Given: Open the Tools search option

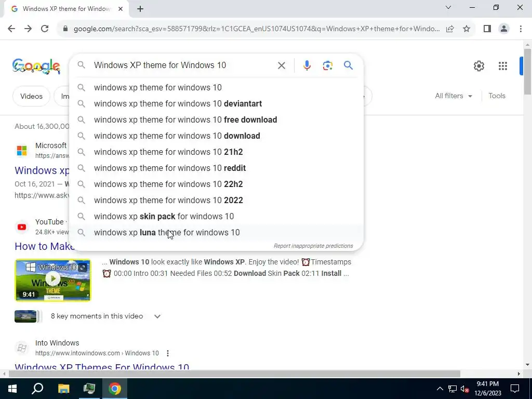Looking at the screenshot, I should tap(497, 96).
